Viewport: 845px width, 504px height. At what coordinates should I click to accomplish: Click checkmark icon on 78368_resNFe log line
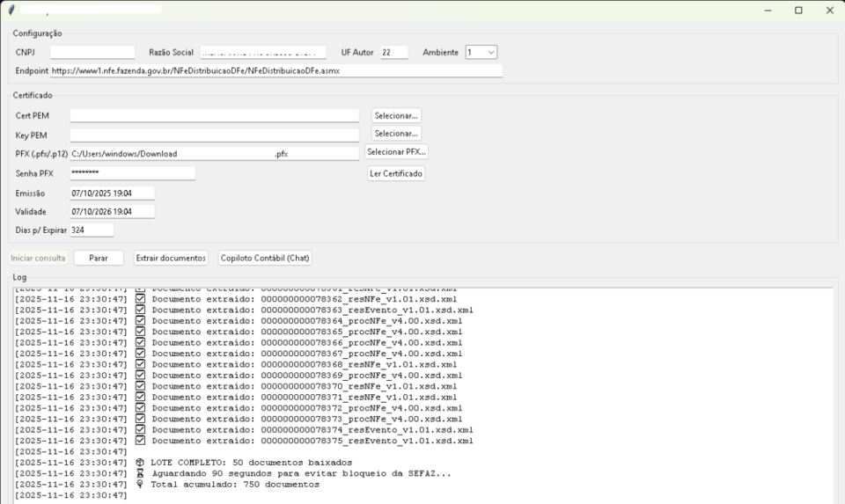(140, 364)
